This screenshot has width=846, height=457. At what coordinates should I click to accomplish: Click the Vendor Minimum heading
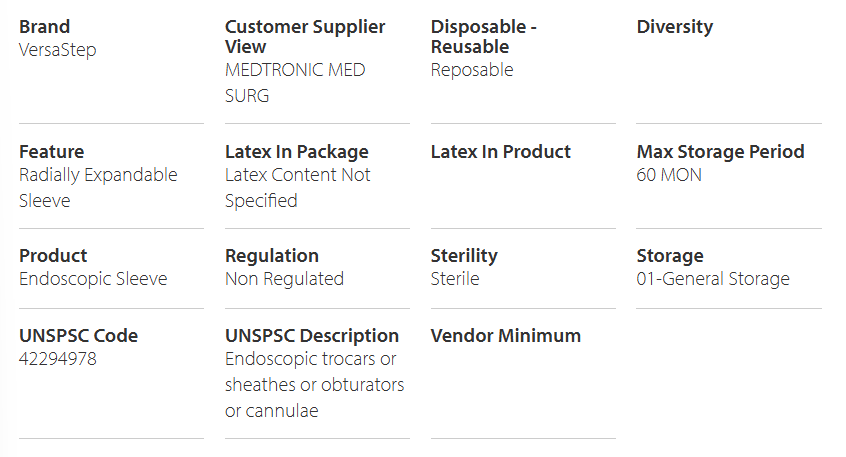coord(506,336)
